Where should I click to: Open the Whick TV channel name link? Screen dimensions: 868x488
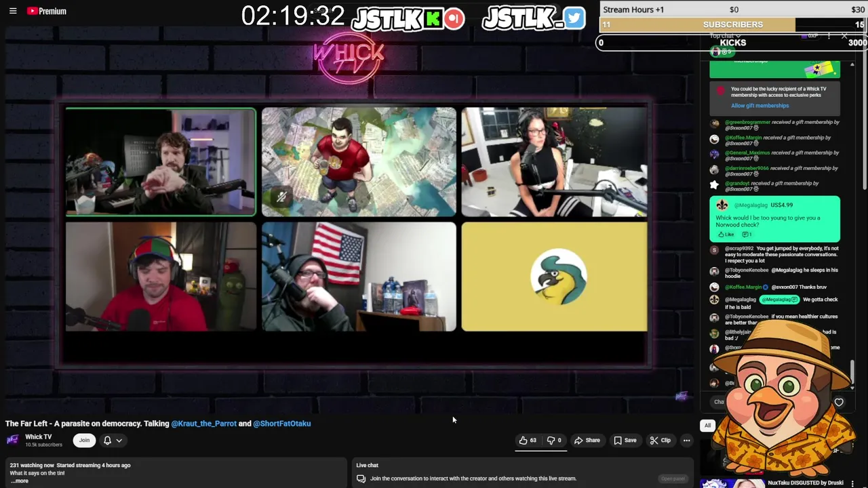coord(38,437)
